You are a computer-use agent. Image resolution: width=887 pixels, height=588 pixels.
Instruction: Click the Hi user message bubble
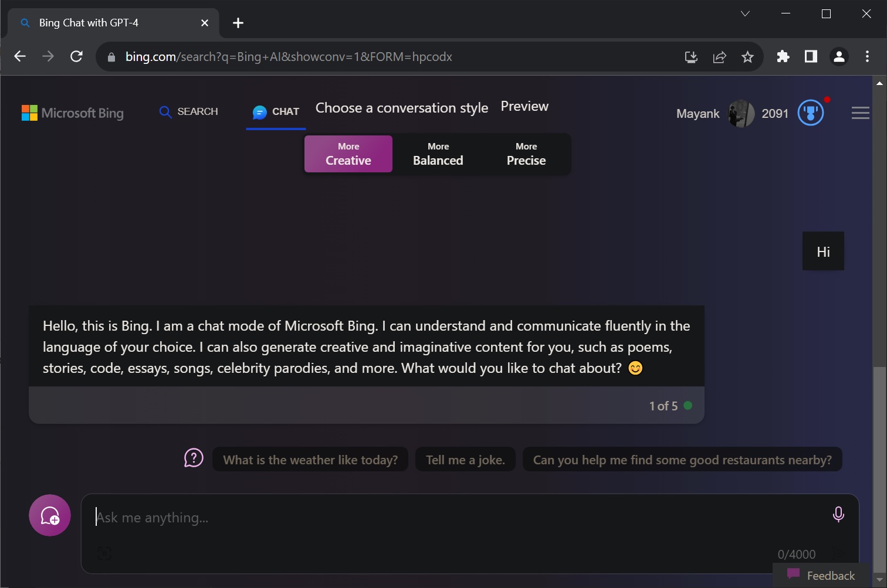pos(823,251)
